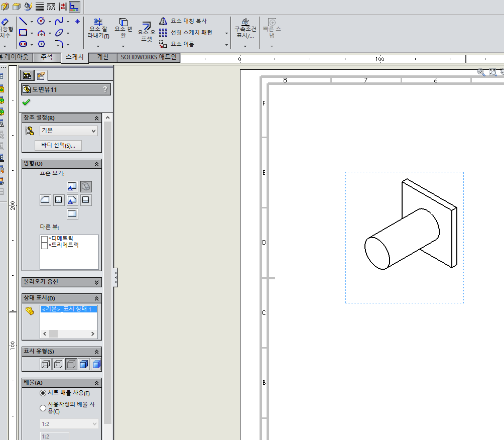
Task: Select the Circle sketch tool
Action: click(x=41, y=21)
